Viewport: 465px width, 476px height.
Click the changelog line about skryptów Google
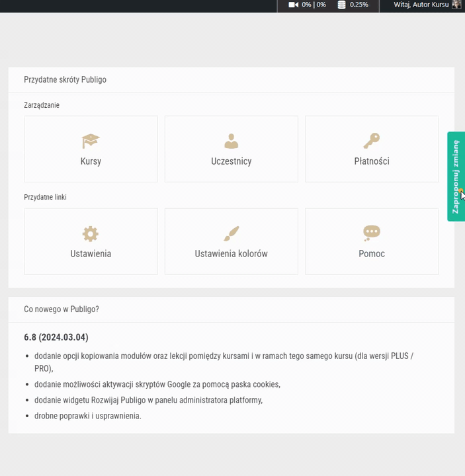157,384
